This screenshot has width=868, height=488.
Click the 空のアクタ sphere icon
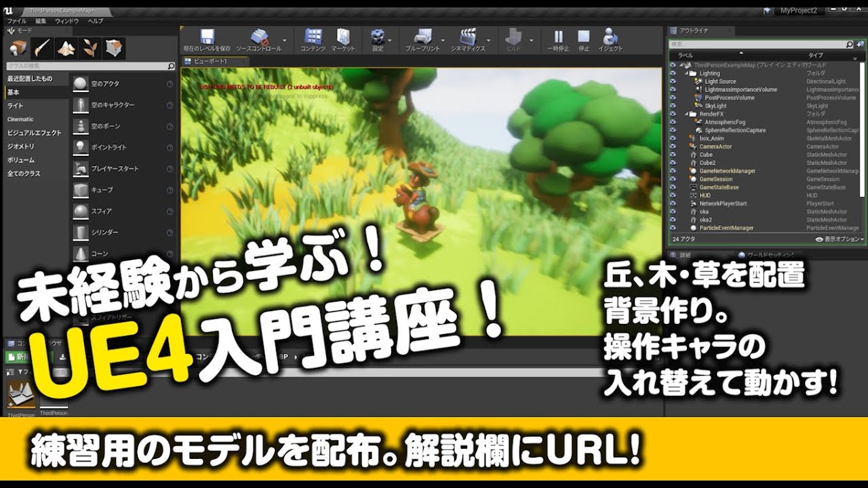click(81, 83)
